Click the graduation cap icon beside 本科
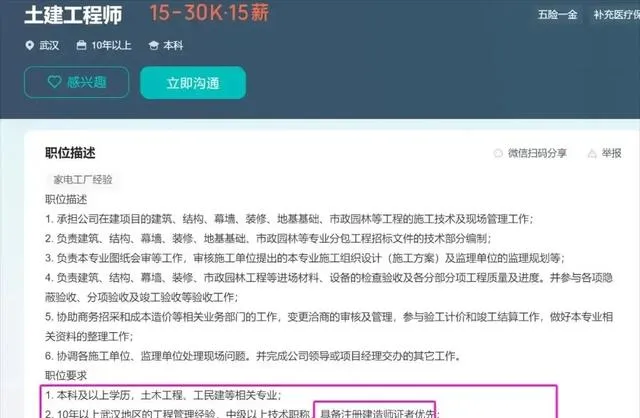Image resolution: width=640 pixels, height=418 pixels. tap(153, 45)
